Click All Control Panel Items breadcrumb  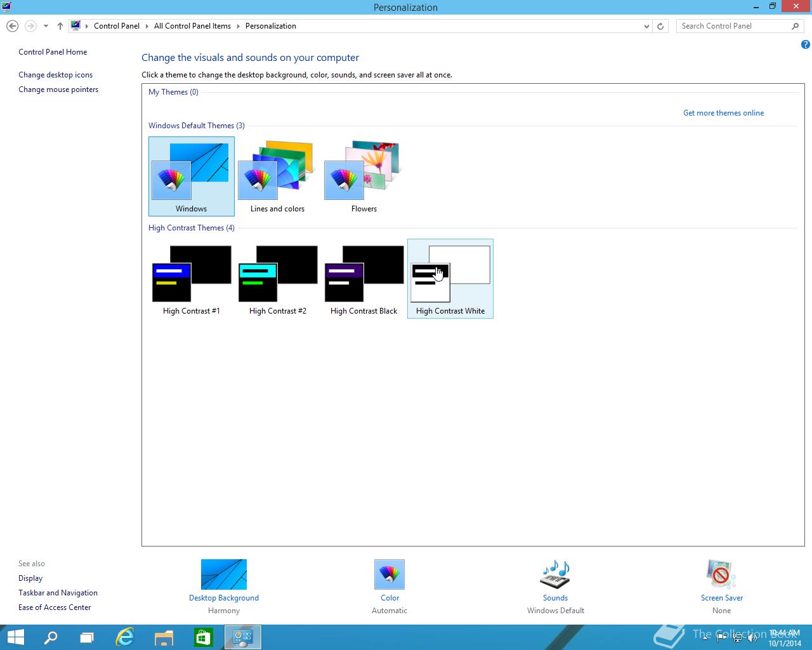192,26
